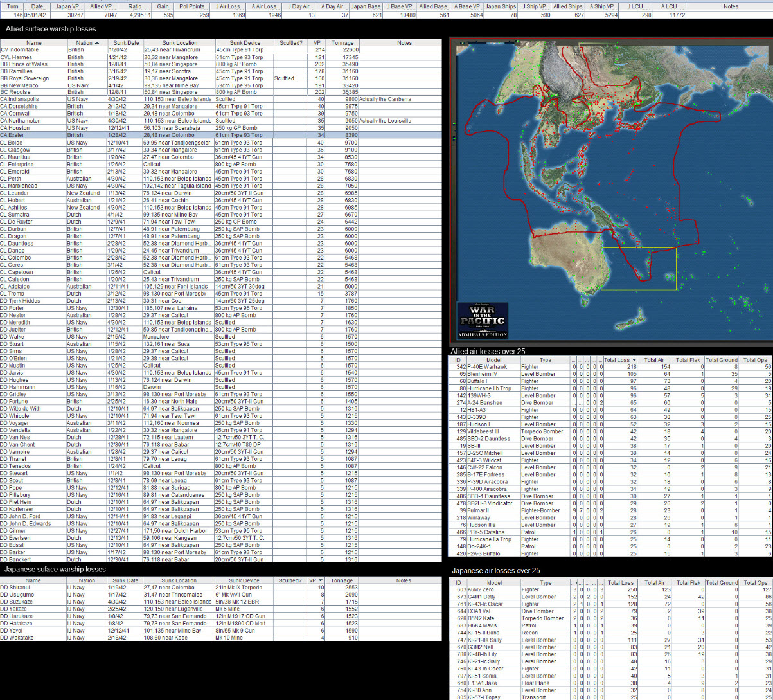
Task: Click the Allied VP value 7047
Action: point(109,14)
